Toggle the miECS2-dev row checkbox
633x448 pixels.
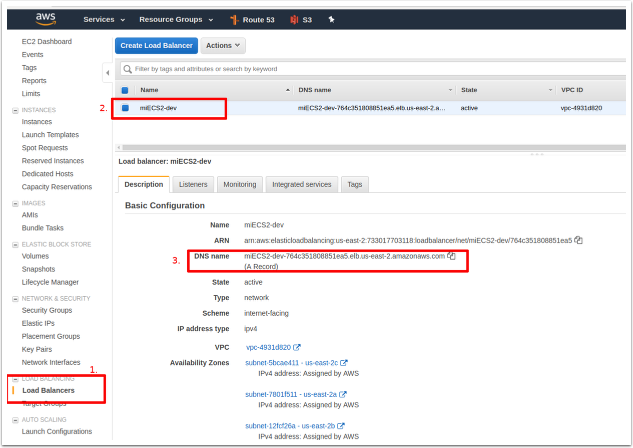click(x=125, y=108)
